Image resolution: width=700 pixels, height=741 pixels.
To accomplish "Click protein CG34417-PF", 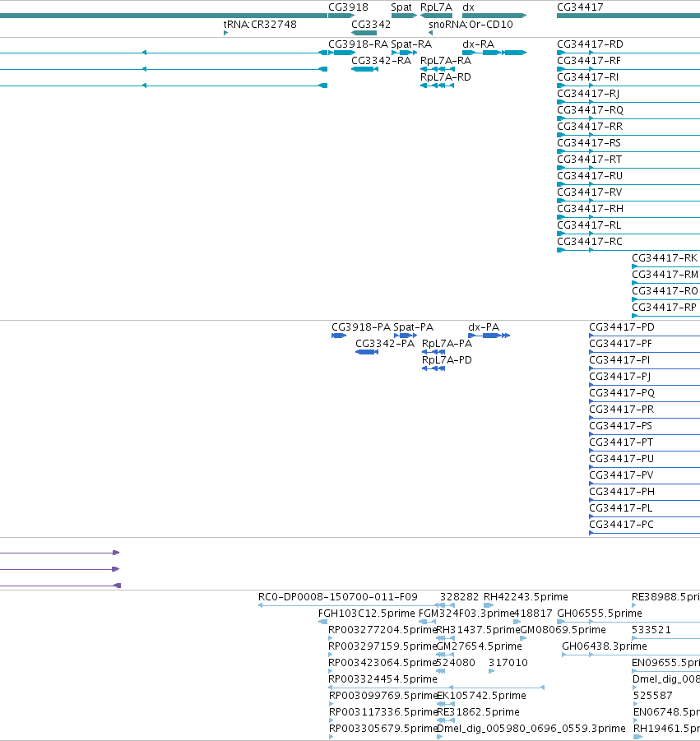I will [x=620, y=344].
